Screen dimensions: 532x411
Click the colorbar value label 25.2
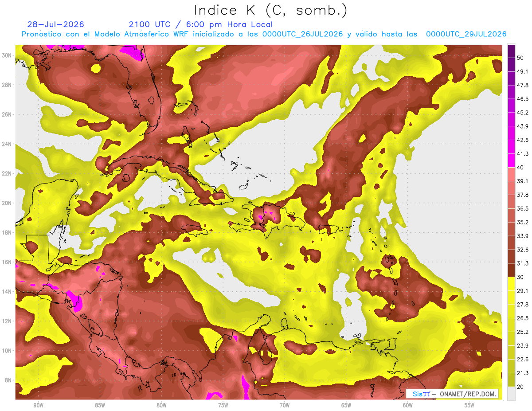(x=523, y=332)
